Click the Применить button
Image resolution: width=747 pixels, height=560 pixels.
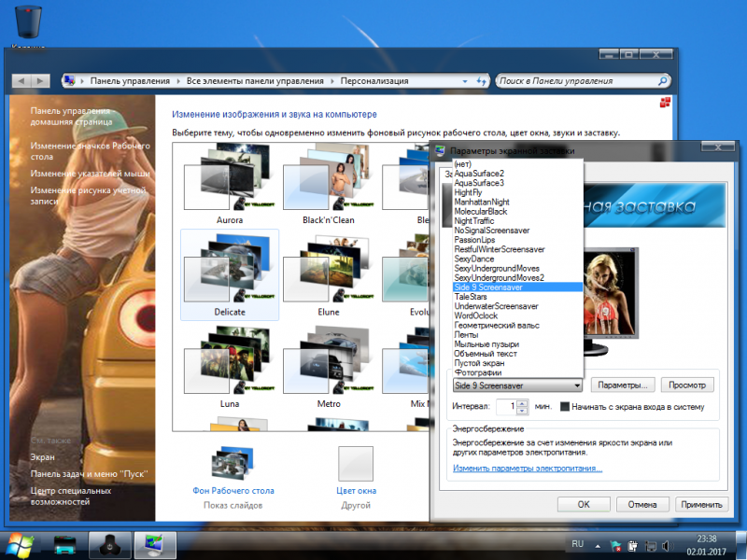(x=701, y=504)
